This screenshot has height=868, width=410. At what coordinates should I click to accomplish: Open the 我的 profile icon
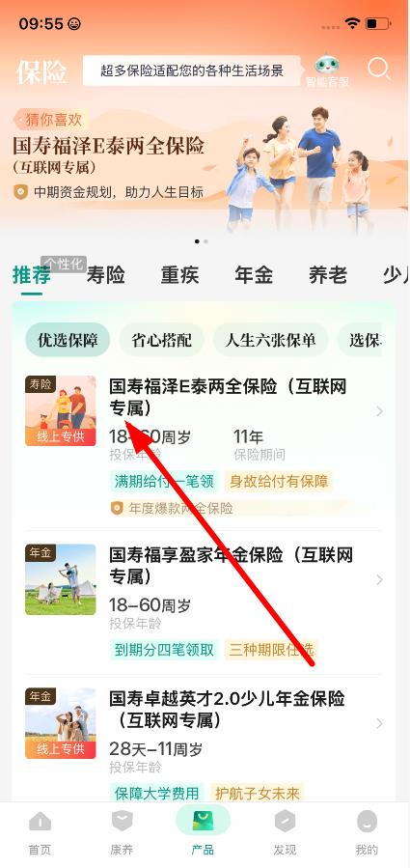pyautogui.click(x=367, y=822)
